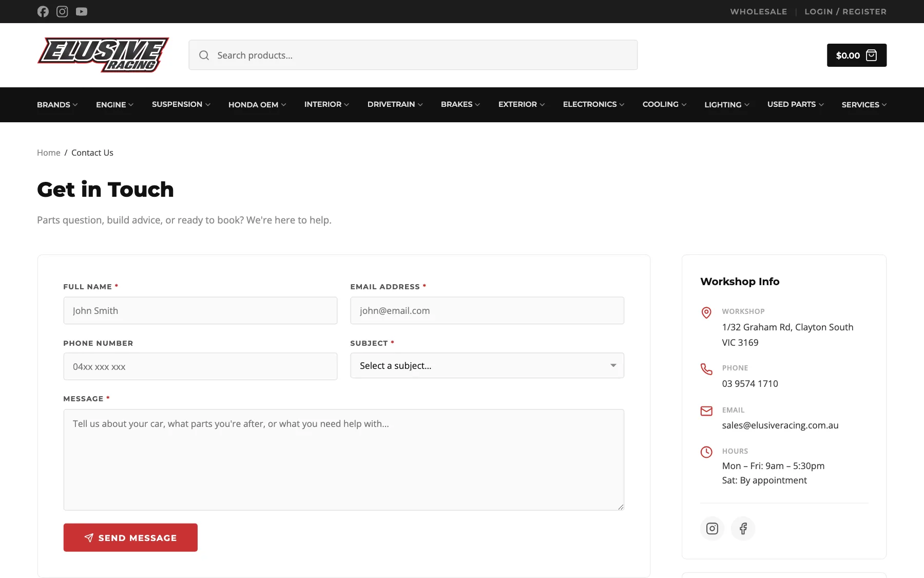The width and height of the screenshot is (924, 578).
Task: Open the YouTube icon in top bar
Action: [x=82, y=11]
